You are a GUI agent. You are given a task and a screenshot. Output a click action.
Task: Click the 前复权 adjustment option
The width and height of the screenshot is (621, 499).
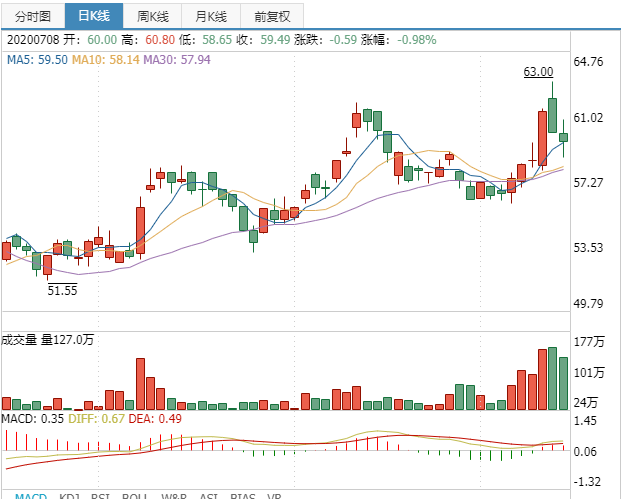pos(272,16)
